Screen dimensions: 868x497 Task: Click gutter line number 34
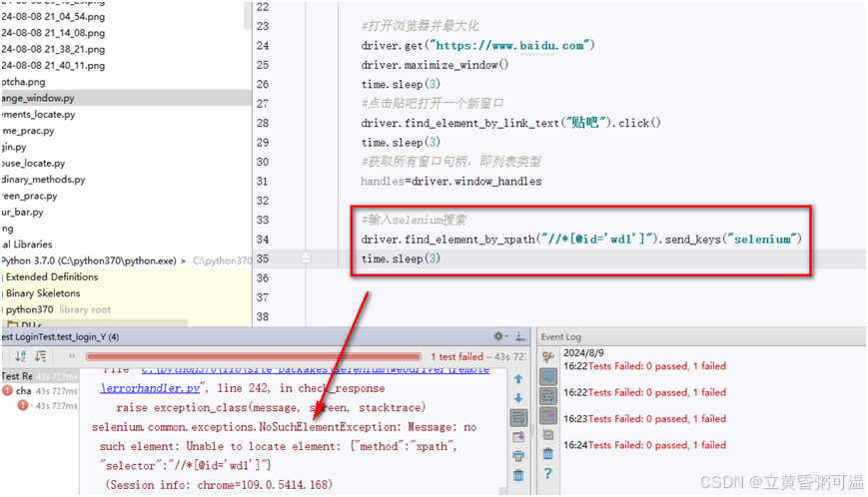coord(263,240)
